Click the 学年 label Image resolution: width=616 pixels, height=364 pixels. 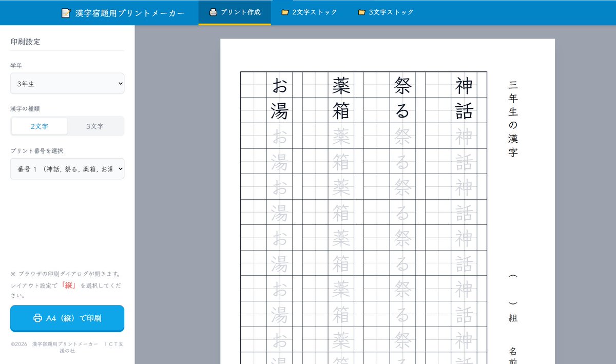16,66
